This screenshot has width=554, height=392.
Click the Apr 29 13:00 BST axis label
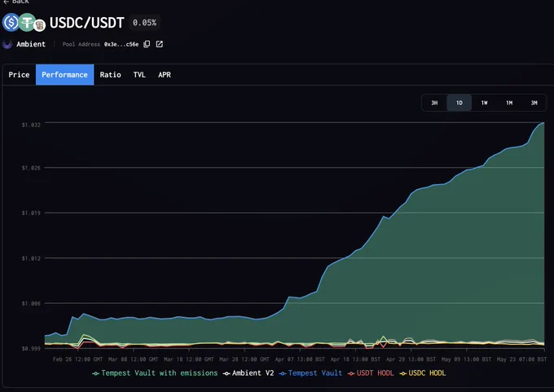point(411,359)
